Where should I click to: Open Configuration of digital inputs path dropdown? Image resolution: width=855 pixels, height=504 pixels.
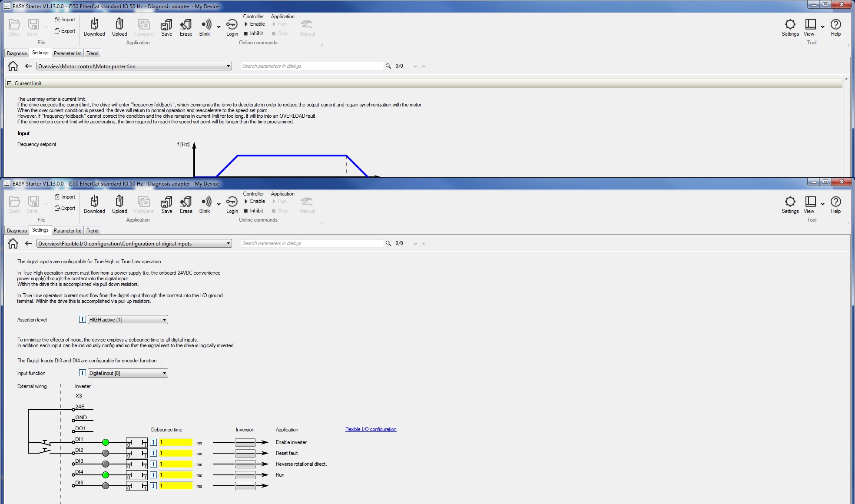134,243
